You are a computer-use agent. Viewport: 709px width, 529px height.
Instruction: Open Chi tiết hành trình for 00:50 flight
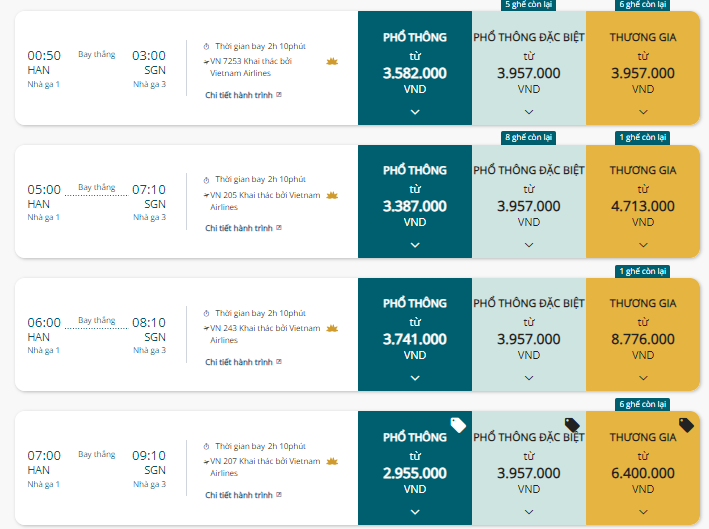[x=243, y=95]
